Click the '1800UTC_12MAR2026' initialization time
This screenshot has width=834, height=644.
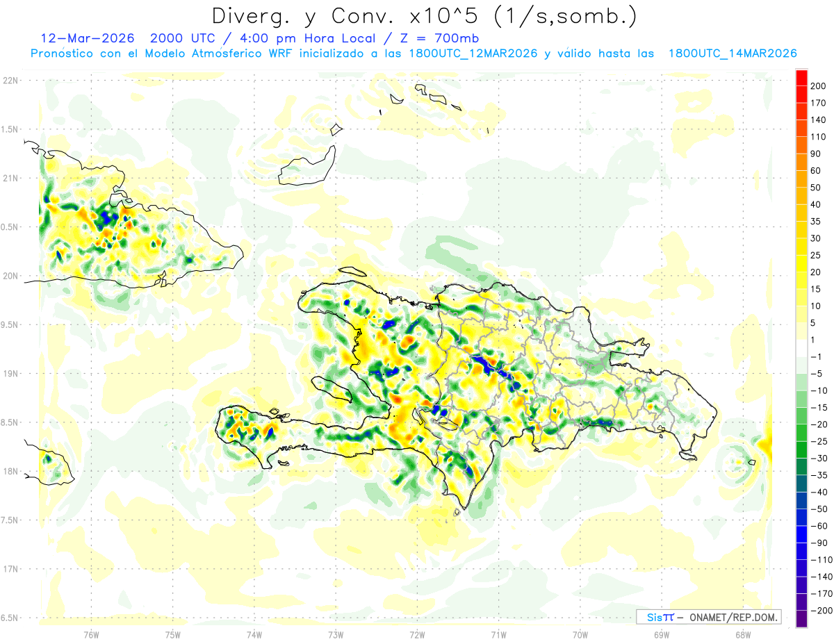coord(472,53)
